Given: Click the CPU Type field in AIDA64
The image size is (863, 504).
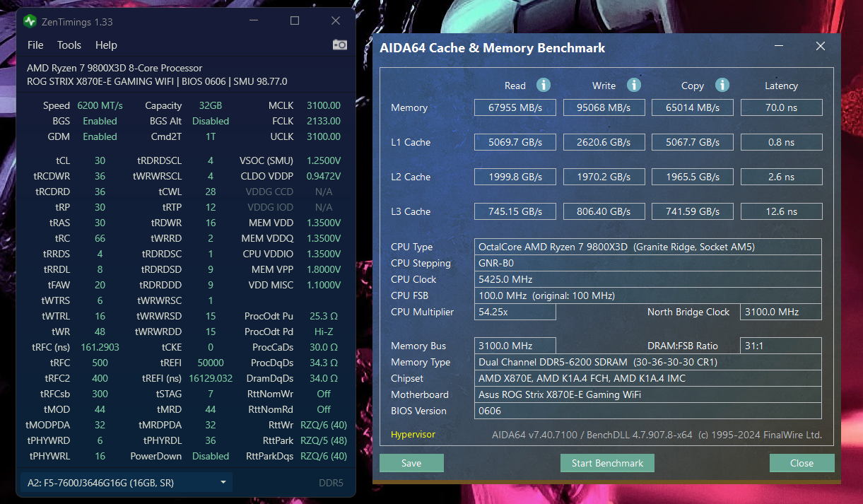Looking at the screenshot, I should 648,247.
